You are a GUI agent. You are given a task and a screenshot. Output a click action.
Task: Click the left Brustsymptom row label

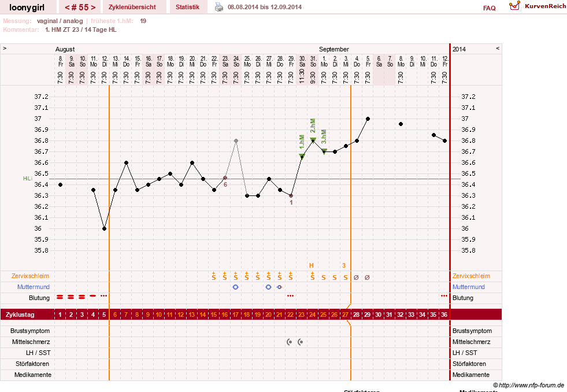[x=30, y=331]
